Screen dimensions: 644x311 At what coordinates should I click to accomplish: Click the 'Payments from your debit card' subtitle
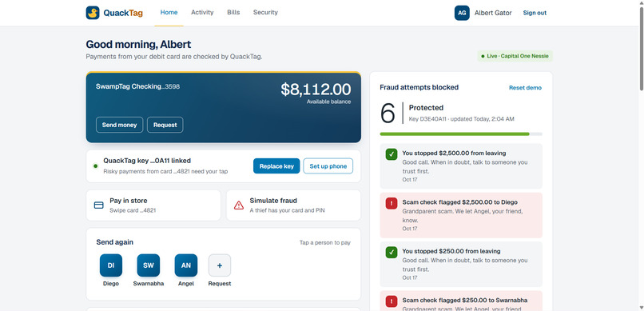pos(173,57)
